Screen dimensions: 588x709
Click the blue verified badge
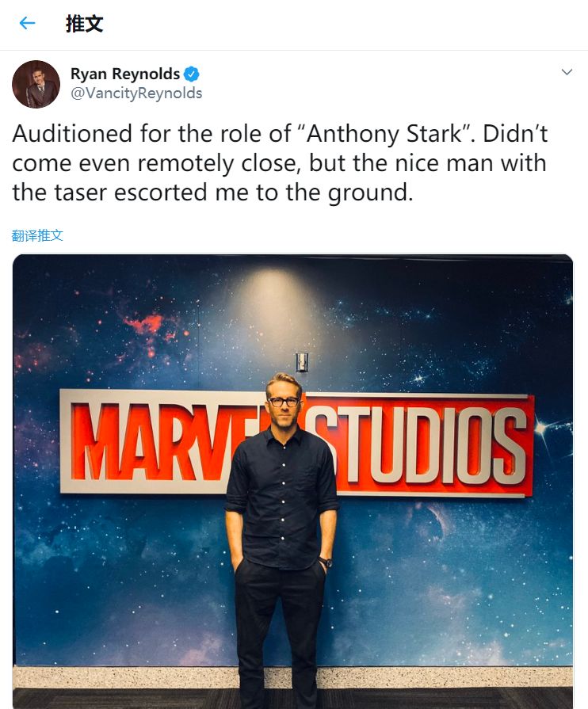point(191,74)
